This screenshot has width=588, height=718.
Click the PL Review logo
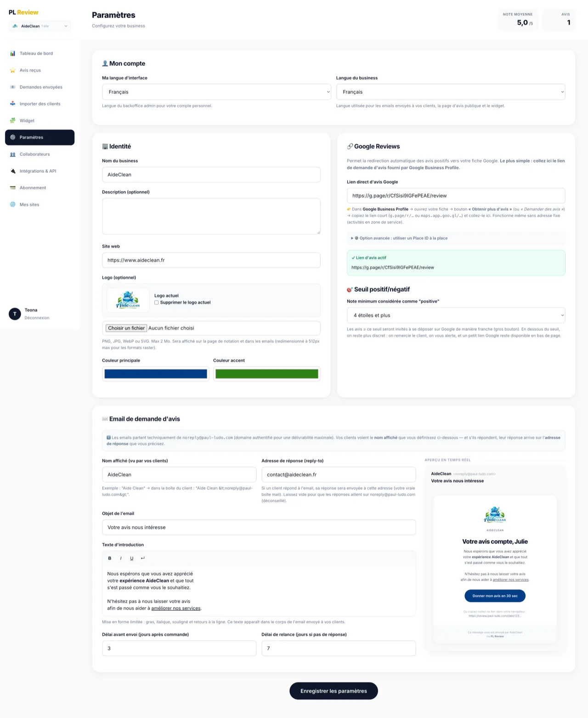23,12
